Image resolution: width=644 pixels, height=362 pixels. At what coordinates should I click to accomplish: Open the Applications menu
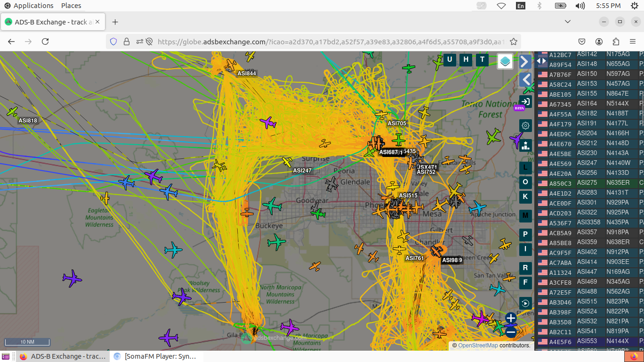point(29,6)
